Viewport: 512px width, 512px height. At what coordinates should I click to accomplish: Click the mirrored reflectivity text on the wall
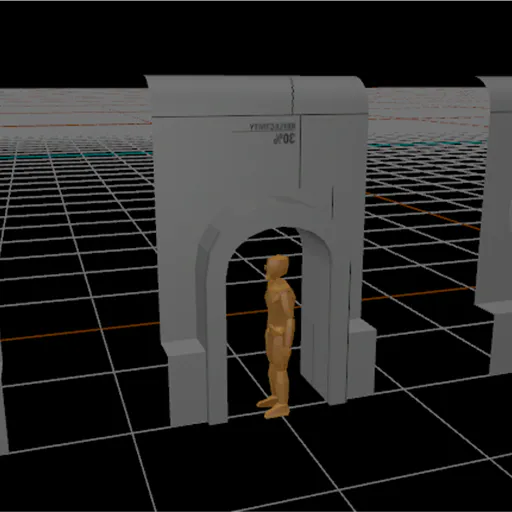(272, 127)
